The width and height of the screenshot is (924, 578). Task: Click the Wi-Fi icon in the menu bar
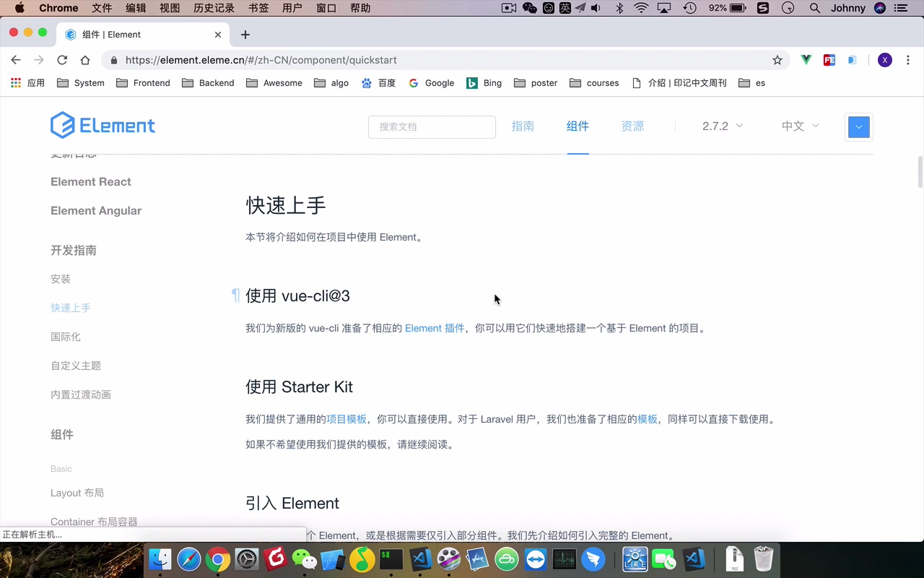tap(642, 8)
